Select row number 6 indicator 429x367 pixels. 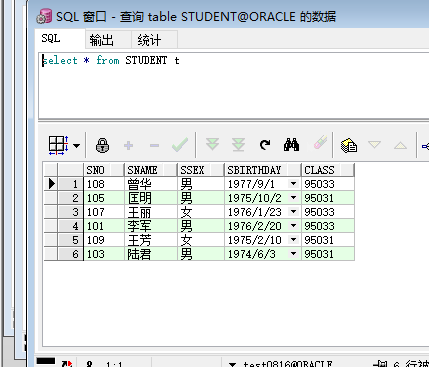70,254
